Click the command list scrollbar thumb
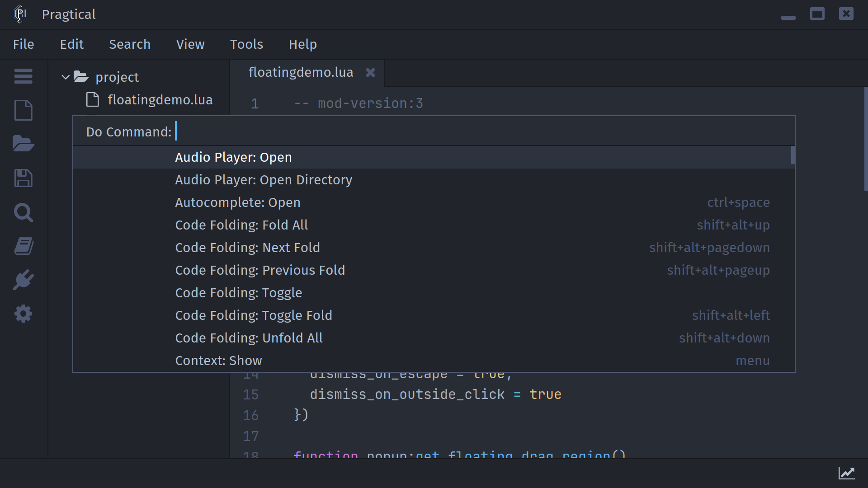The image size is (868, 488). (793, 155)
